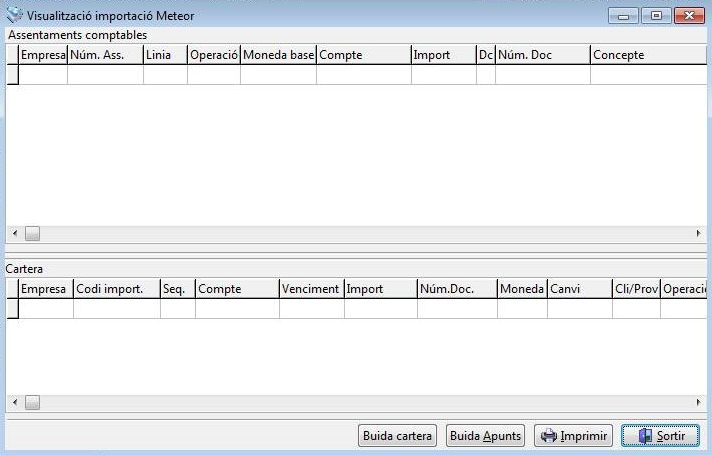Select the Moneda column header in Cartera grid
The width and height of the screenshot is (712, 455).
[x=522, y=289]
